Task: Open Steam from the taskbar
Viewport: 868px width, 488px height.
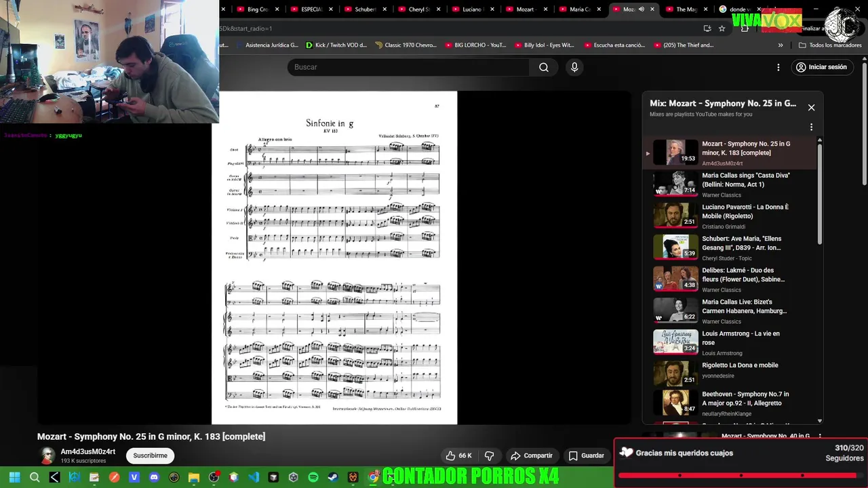Action: tap(333, 477)
